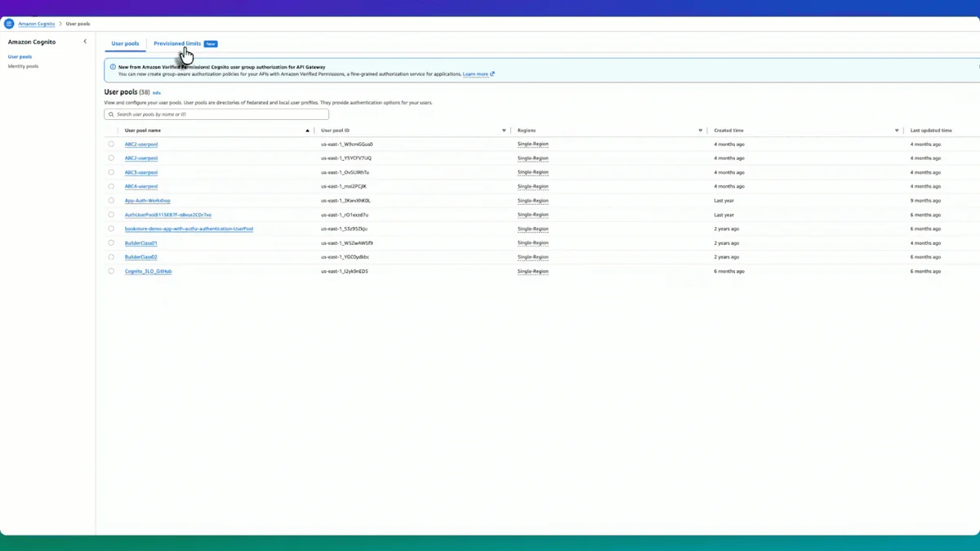Image resolution: width=980 pixels, height=551 pixels.
Task: Select the AuthUserPool8115E87F radio button
Action: click(111, 215)
